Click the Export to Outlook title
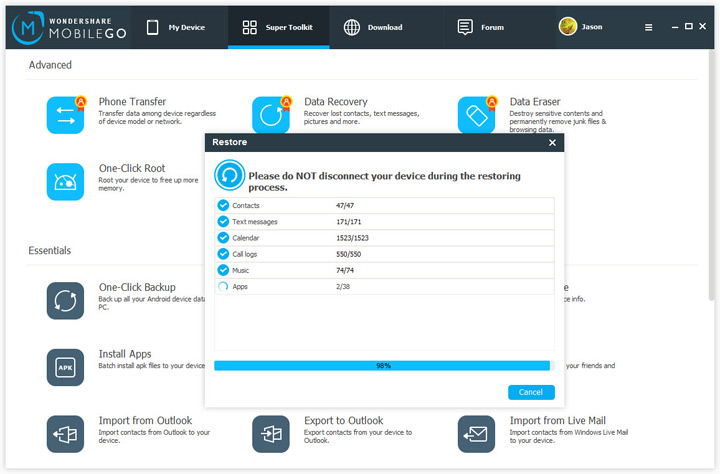The width and height of the screenshot is (720, 474). (x=343, y=420)
